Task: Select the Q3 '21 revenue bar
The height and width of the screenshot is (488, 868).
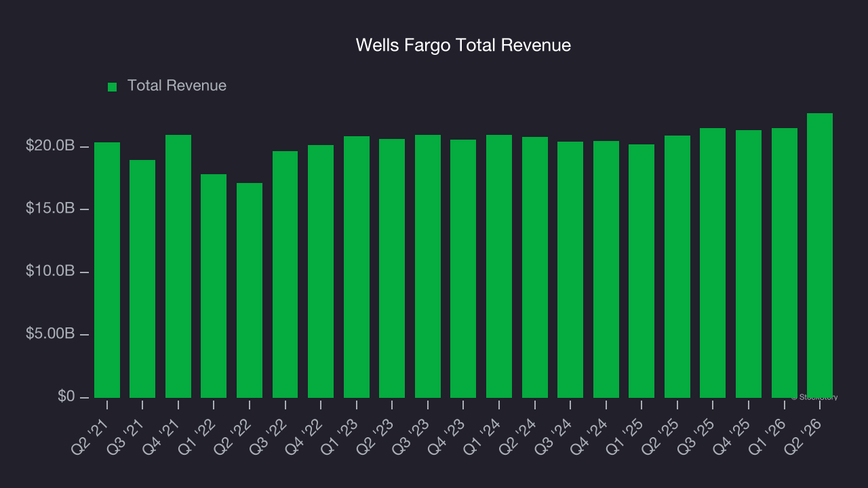Action: (x=142, y=279)
